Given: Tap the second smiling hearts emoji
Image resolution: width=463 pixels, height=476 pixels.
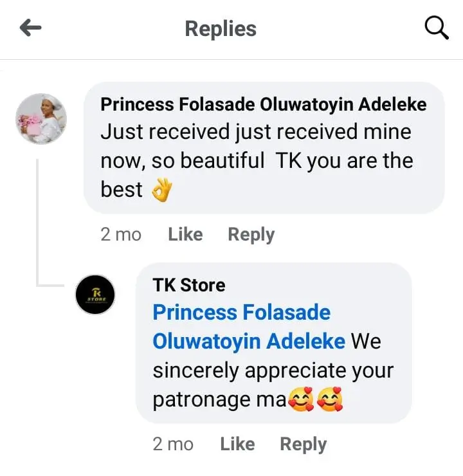Looking at the screenshot, I should pyautogui.click(x=330, y=400).
